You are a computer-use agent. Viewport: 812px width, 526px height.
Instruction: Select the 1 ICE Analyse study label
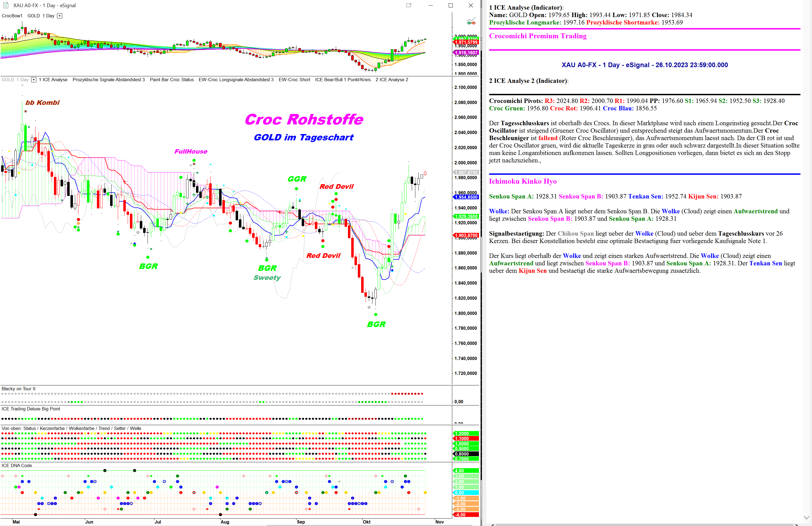point(53,80)
